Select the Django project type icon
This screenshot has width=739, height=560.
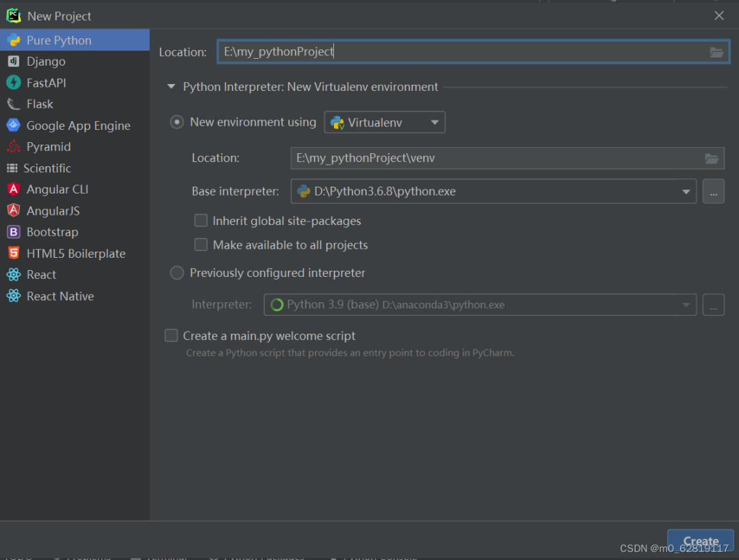(x=13, y=62)
